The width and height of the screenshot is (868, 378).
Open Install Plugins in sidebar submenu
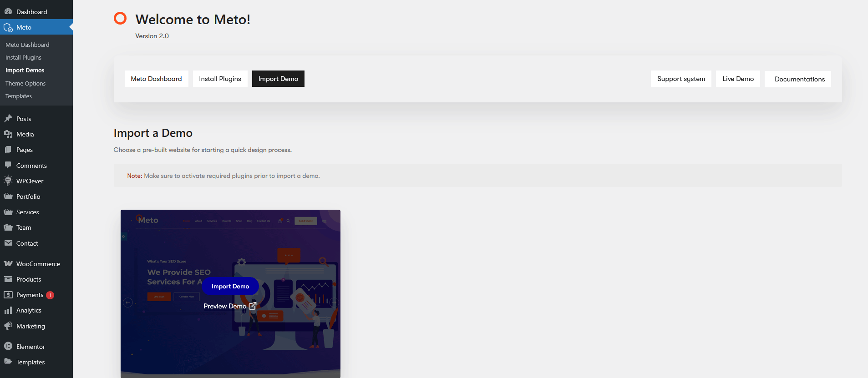click(23, 57)
